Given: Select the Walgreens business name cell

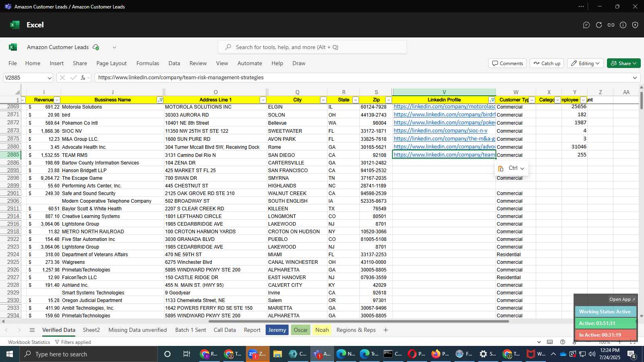Looking at the screenshot, I should [x=112, y=262].
